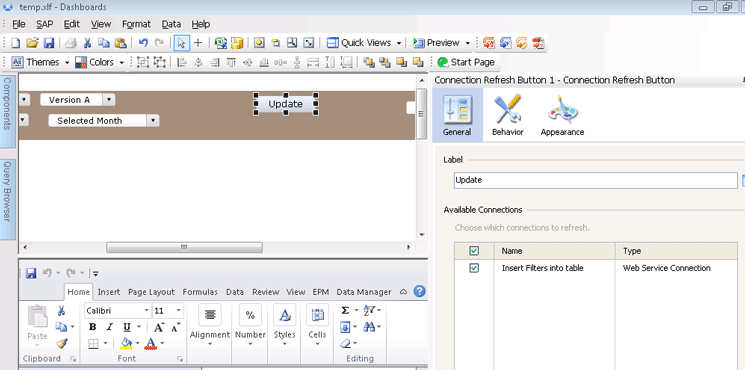Increase font size
Screen dimensions: 745x370
pos(159,327)
